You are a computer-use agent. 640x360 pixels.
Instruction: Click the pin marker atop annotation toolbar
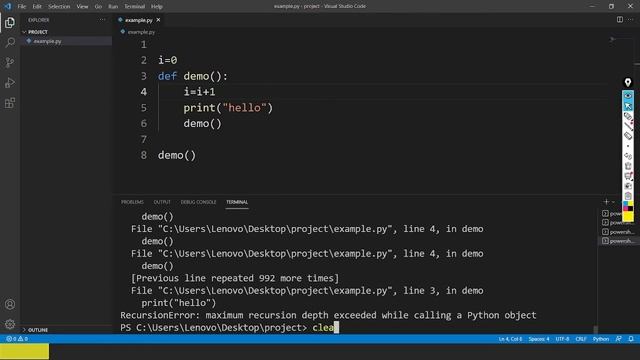pos(628,83)
